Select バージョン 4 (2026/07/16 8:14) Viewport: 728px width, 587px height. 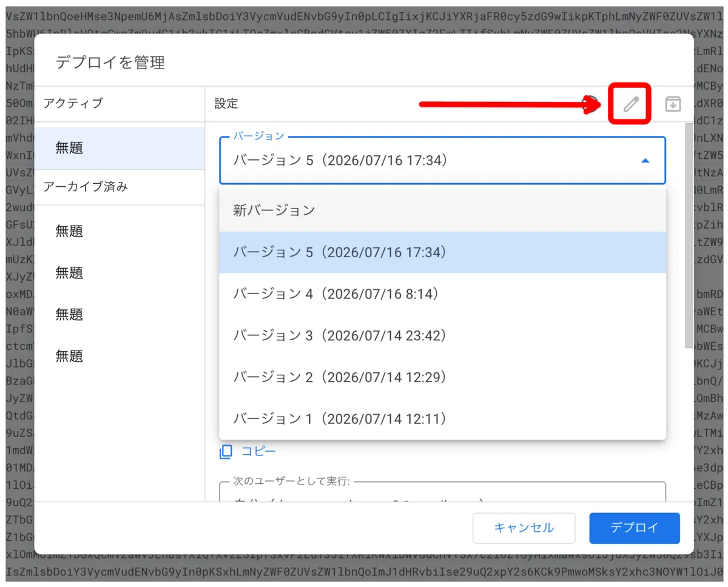coord(442,293)
